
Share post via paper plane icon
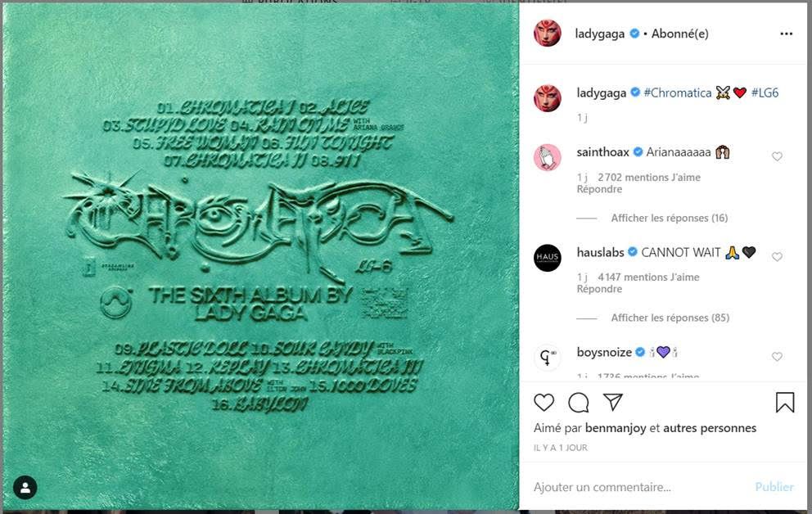click(612, 402)
